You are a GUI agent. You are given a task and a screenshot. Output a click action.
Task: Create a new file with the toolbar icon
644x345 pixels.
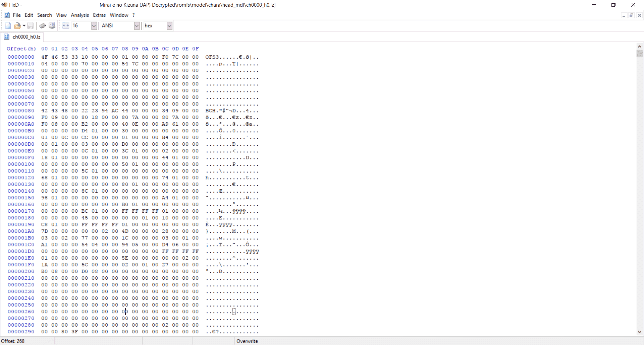click(8, 26)
